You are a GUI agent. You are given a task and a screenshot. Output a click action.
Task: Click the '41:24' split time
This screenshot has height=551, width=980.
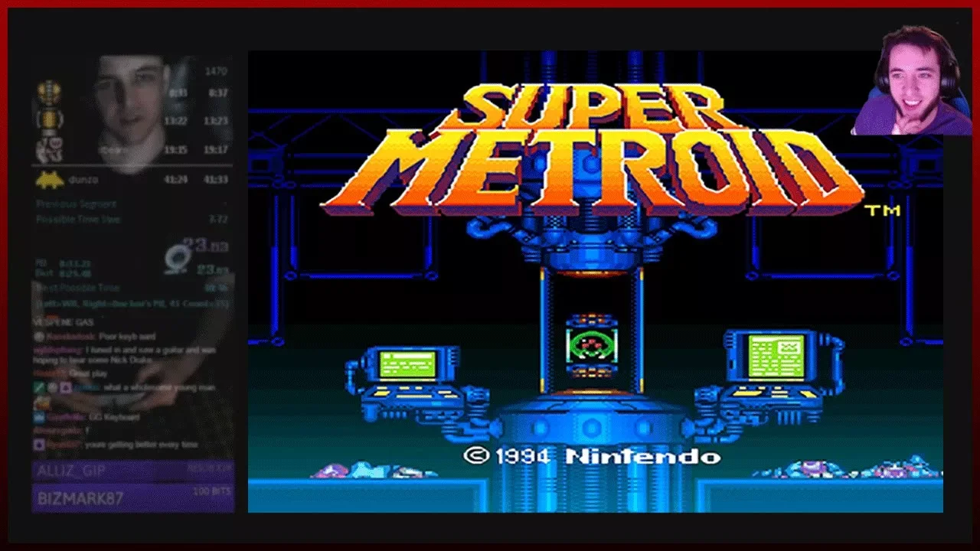click(x=176, y=179)
